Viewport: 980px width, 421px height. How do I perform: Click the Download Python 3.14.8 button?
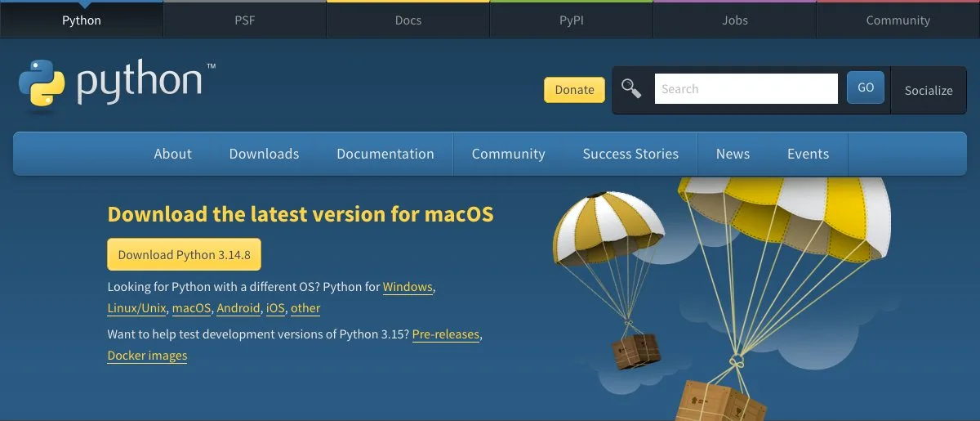click(x=184, y=254)
